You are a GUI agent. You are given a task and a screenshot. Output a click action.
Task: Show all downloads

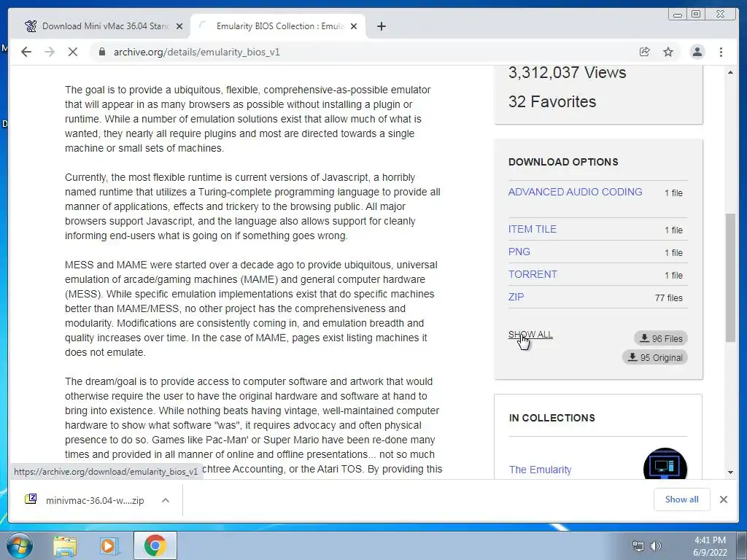(x=682, y=499)
